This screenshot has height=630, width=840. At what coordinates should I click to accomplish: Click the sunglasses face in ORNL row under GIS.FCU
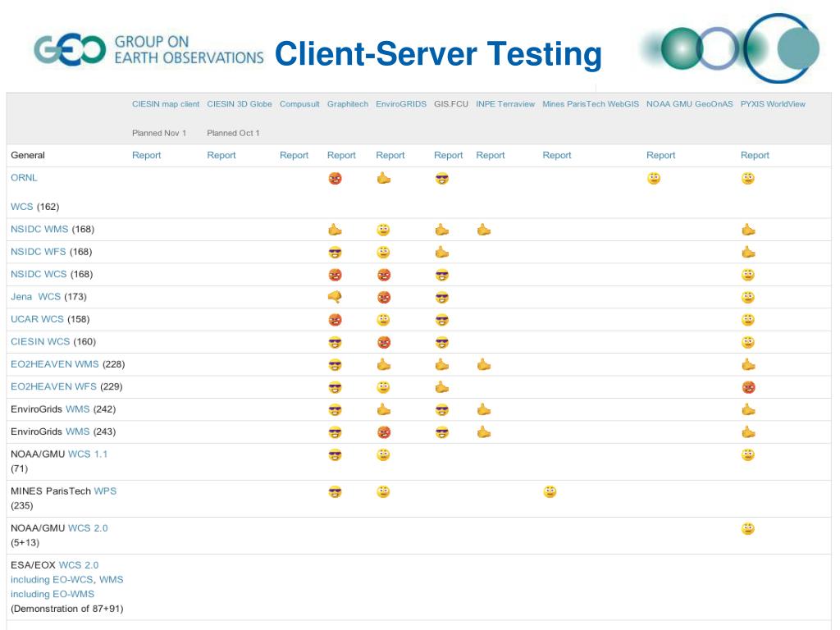[x=442, y=178]
